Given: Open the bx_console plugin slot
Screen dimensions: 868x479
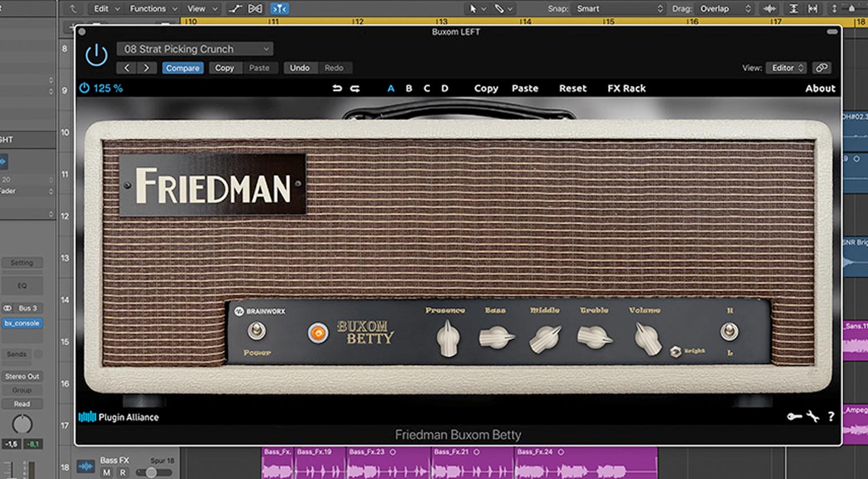Looking at the screenshot, I should [x=22, y=323].
